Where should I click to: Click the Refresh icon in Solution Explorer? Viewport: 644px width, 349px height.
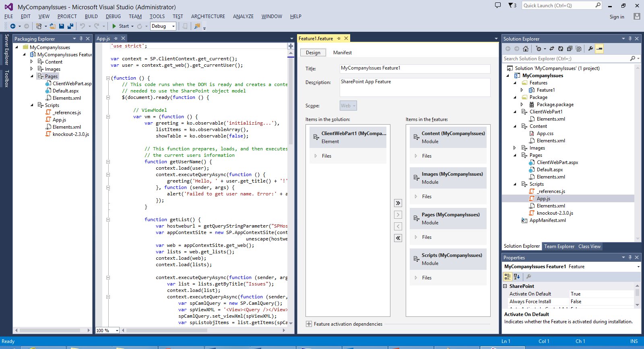pyautogui.click(x=561, y=49)
